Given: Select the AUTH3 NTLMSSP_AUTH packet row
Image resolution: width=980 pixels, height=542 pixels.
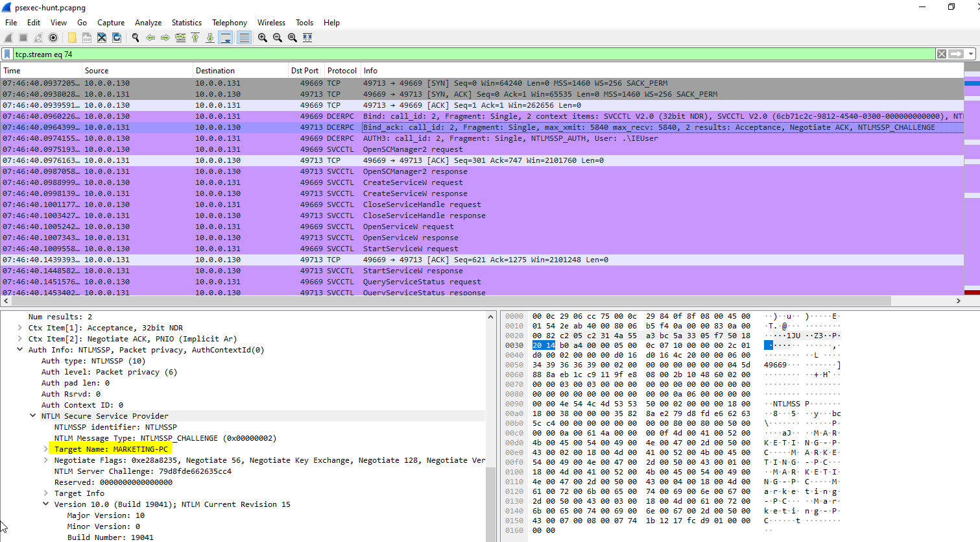Looking at the screenshot, I should (482, 138).
